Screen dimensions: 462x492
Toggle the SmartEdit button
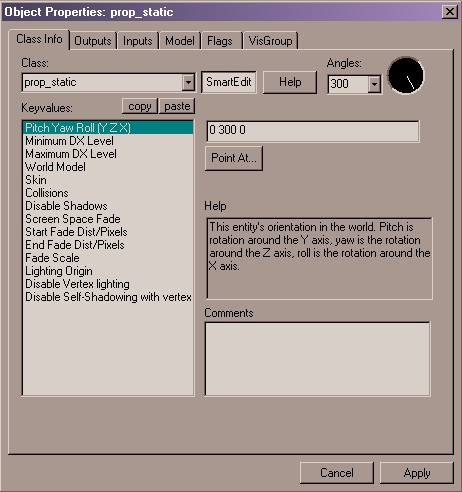coord(229,82)
